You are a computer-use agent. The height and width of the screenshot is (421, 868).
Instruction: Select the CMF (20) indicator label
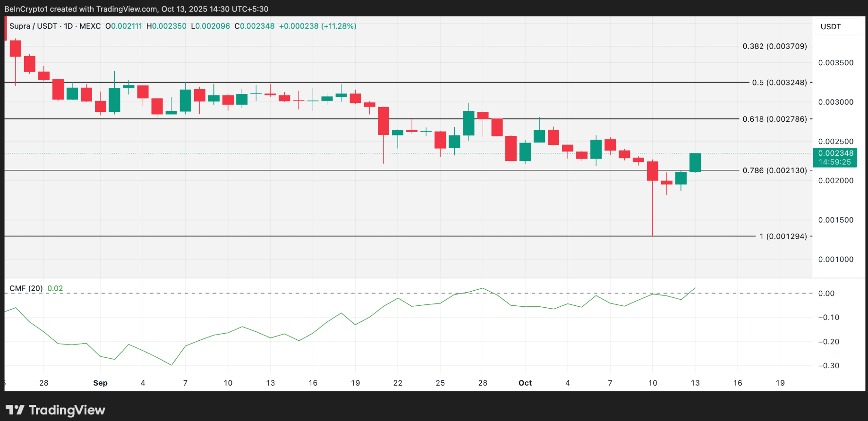tap(26, 288)
